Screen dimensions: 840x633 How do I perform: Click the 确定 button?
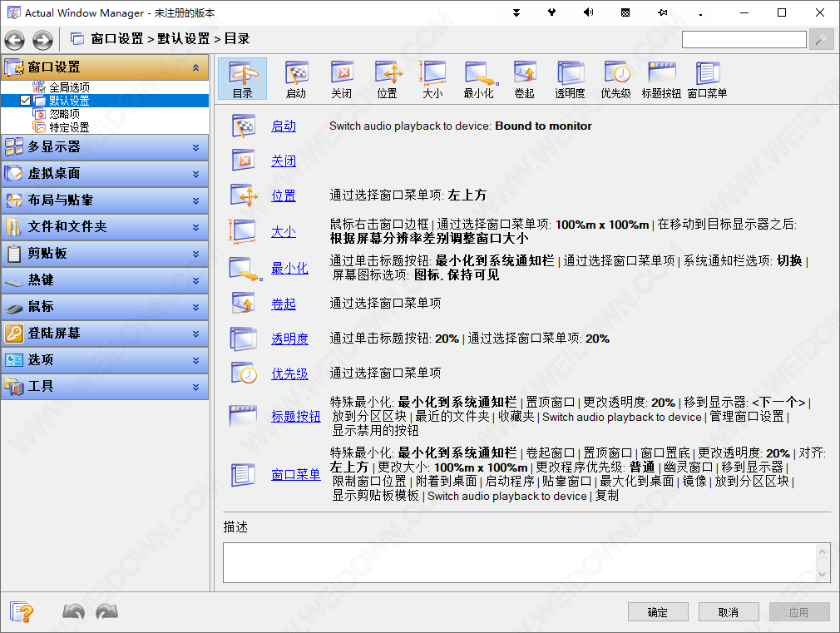click(658, 612)
